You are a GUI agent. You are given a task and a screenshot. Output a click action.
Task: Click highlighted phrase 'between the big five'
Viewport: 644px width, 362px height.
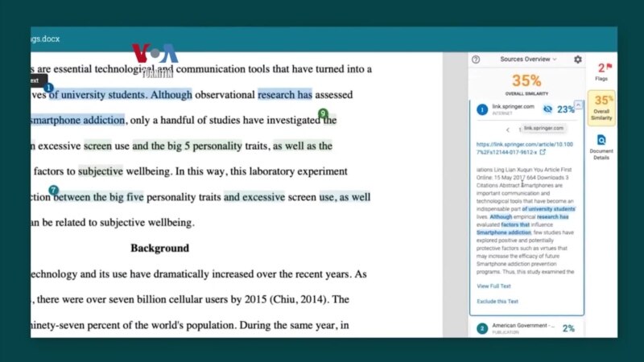tap(98, 197)
